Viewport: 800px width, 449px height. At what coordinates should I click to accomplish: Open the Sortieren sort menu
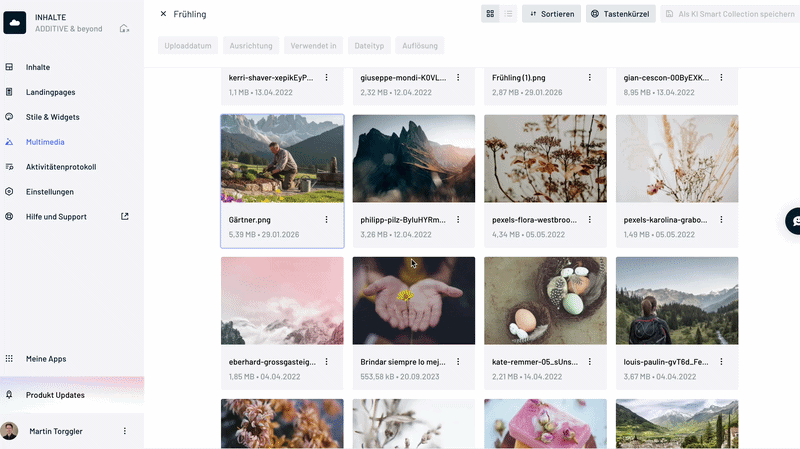coord(552,14)
